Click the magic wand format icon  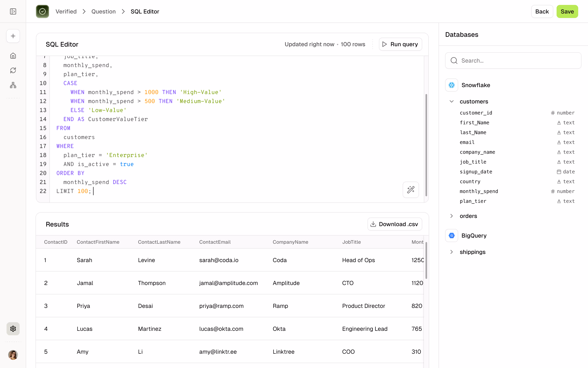(x=411, y=190)
